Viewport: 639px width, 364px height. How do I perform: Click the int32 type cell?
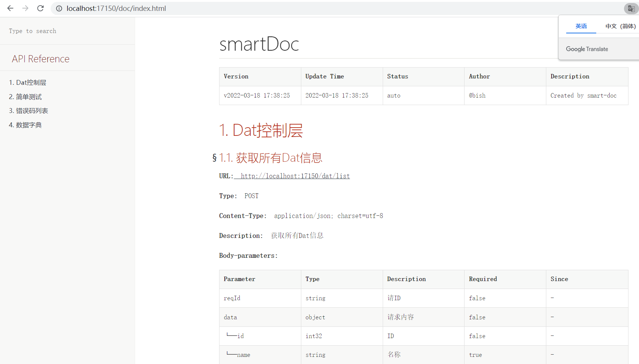pyautogui.click(x=342, y=336)
